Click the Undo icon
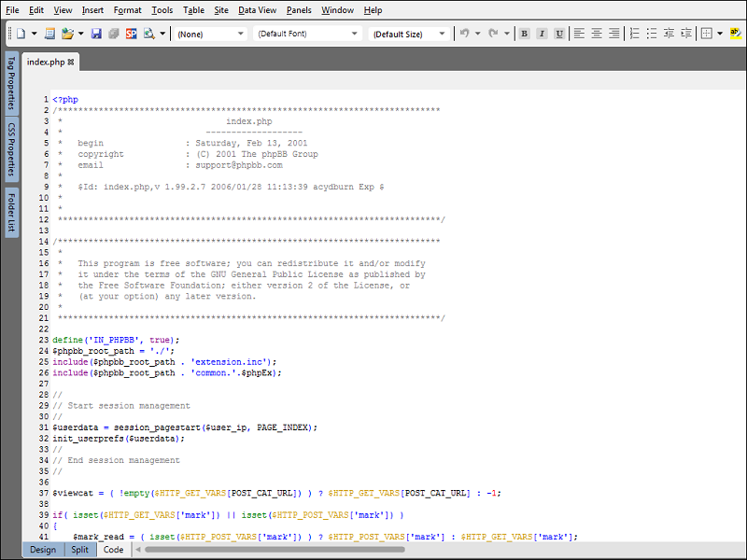This screenshot has height=560, width=747. click(465, 34)
